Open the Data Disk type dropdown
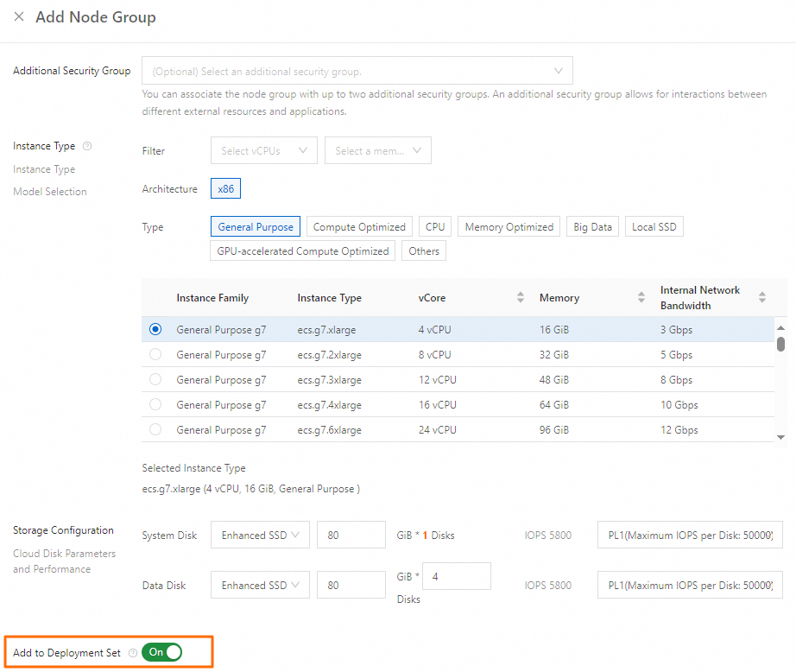Screen dimensions: 796x672 point(260,585)
